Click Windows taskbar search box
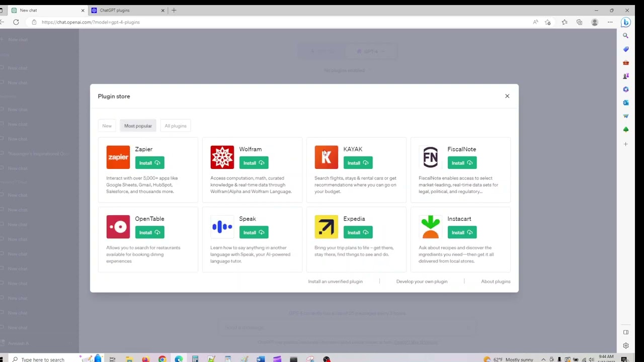 pos(43,359)
